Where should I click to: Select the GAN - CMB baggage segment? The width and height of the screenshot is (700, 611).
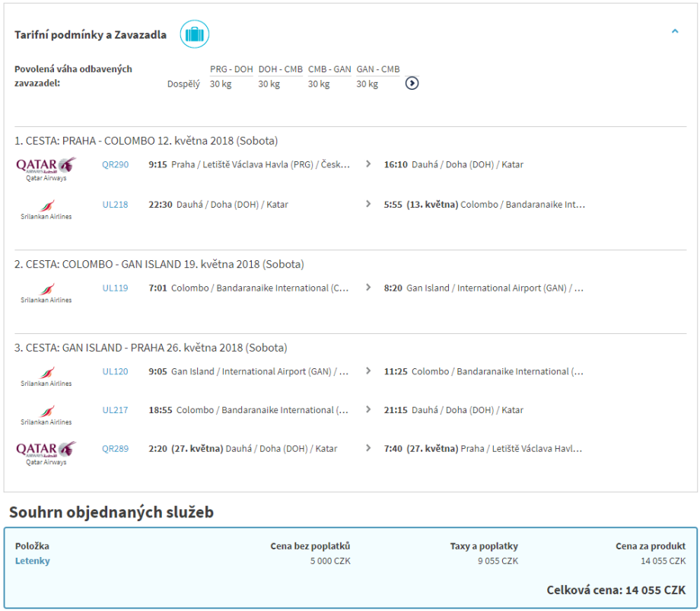pyautogui.click(x=378, y=69)
